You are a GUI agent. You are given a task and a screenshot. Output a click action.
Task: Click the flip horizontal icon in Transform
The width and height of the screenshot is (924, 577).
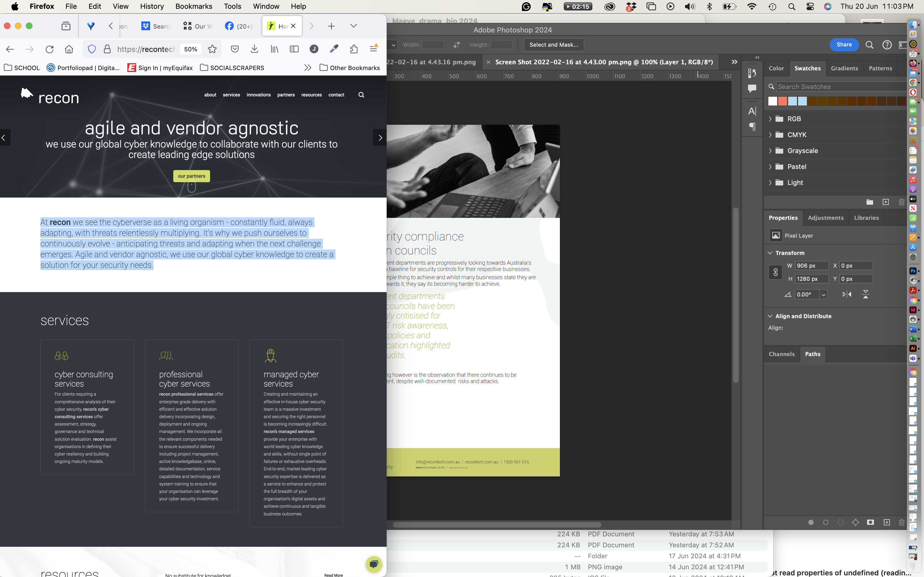point(846,294)
